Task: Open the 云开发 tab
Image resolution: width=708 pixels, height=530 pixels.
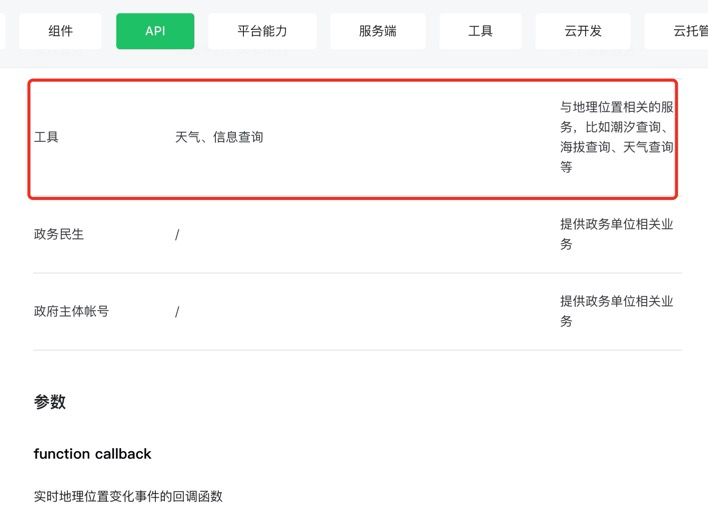Action: point(583,31)
